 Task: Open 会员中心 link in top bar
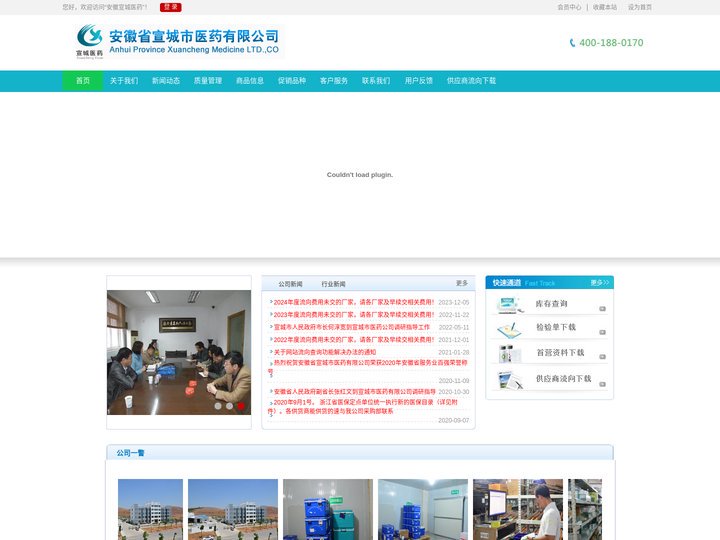pos(569,7)
